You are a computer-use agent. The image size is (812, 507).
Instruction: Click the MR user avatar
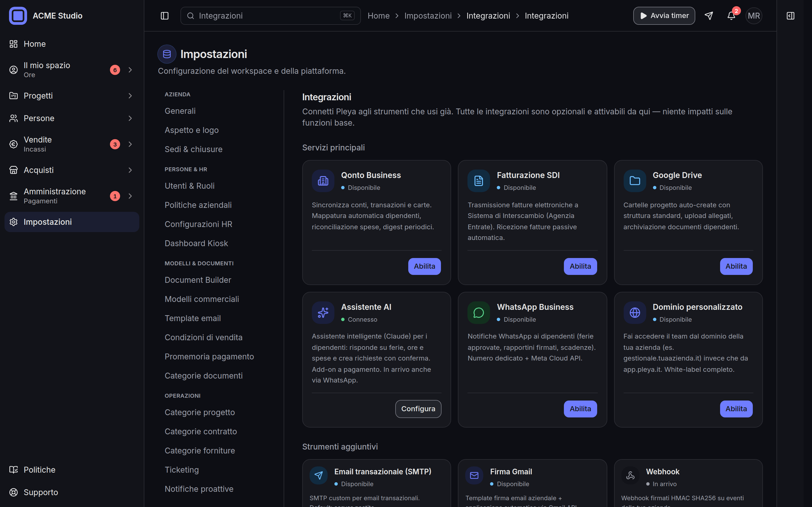754,16
